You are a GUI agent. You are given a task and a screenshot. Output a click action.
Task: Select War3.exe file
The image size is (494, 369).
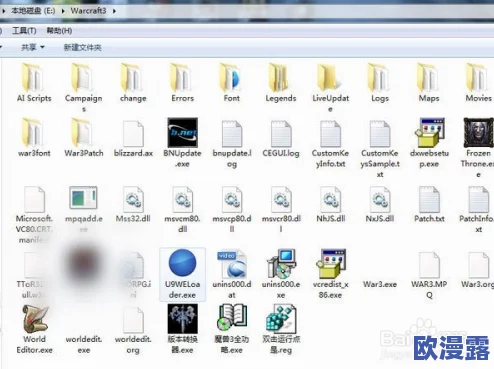point(380,284)
